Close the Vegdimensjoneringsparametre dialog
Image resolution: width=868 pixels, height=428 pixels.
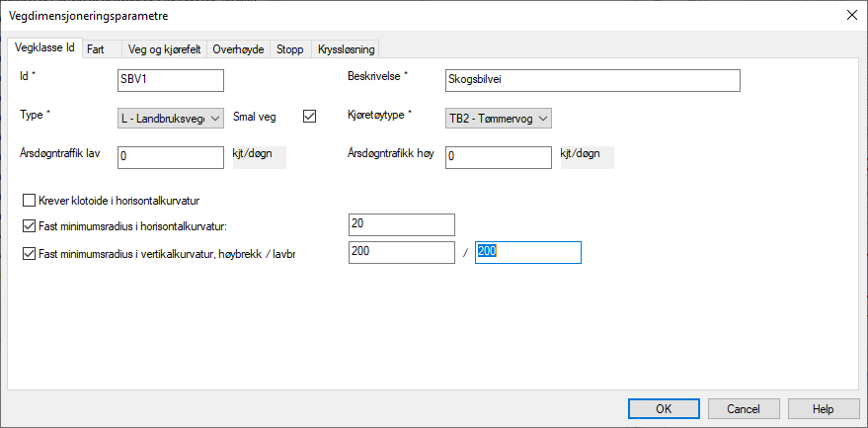pos(850,15)
